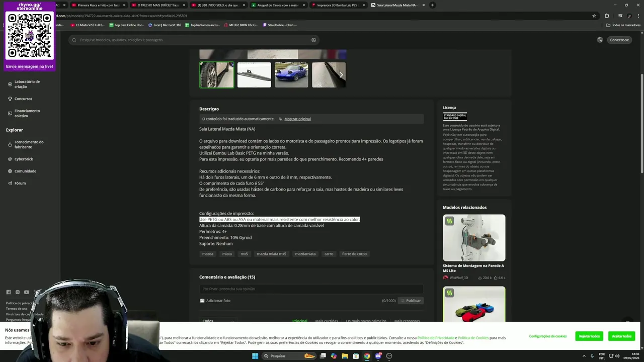Viewport: 644px width, 362px height.
Task: Click the Chrome extensions puzzle icon
Action: click(x=607, y=16)
